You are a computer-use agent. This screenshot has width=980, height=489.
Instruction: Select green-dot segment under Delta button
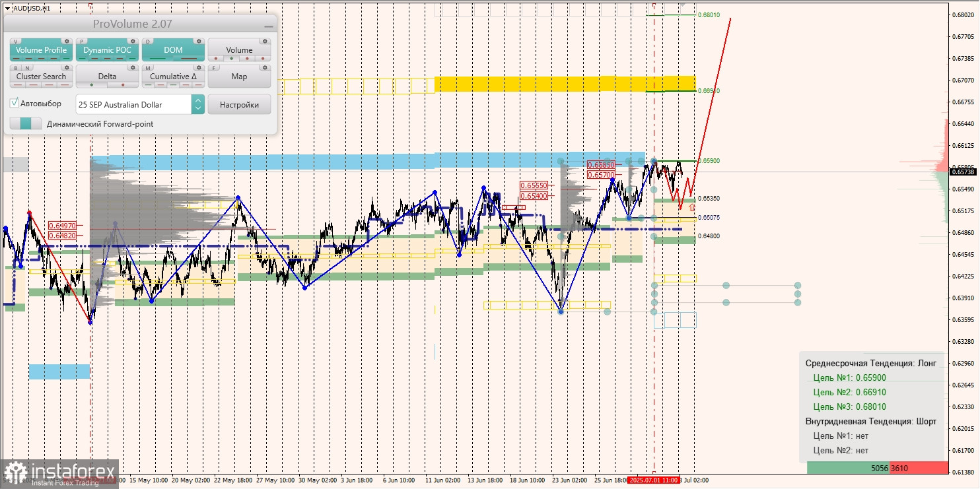(92, 85)
